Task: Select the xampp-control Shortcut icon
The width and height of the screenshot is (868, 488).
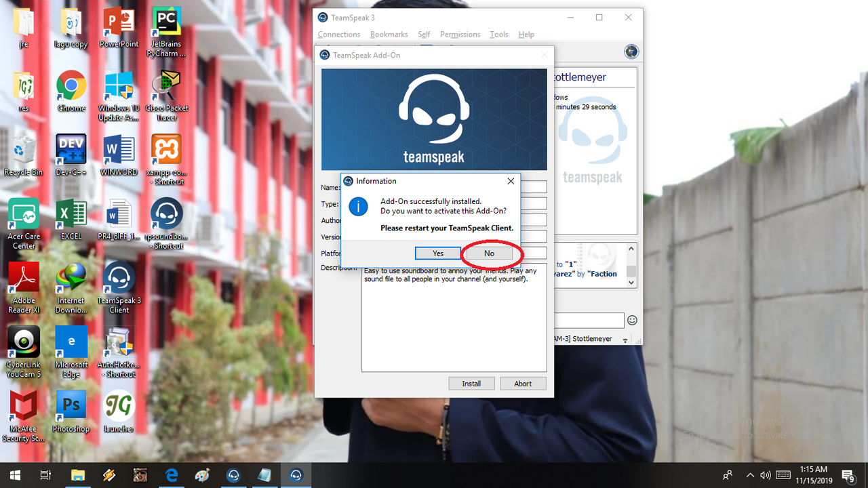Action: [x=166, y=160]
